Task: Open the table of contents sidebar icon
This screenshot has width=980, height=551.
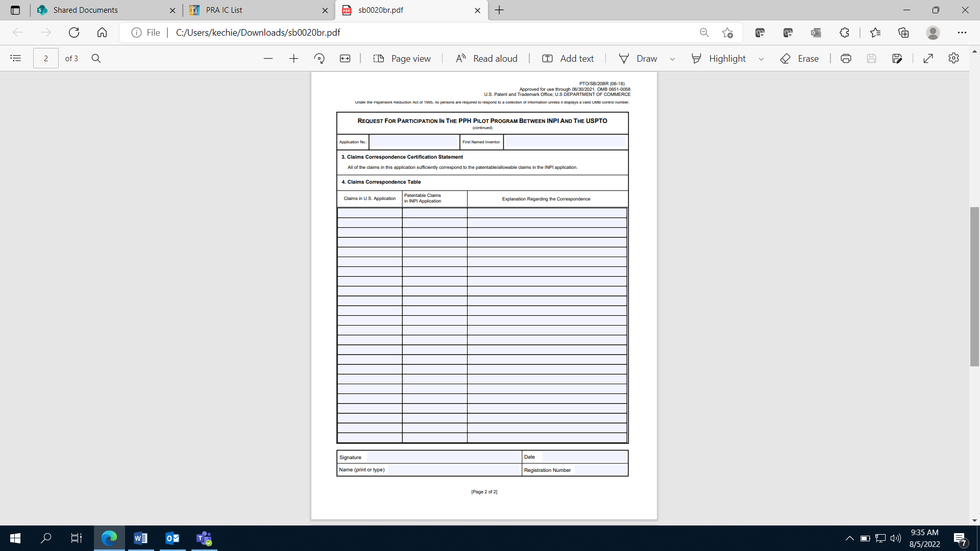Action: pos(16,58)
